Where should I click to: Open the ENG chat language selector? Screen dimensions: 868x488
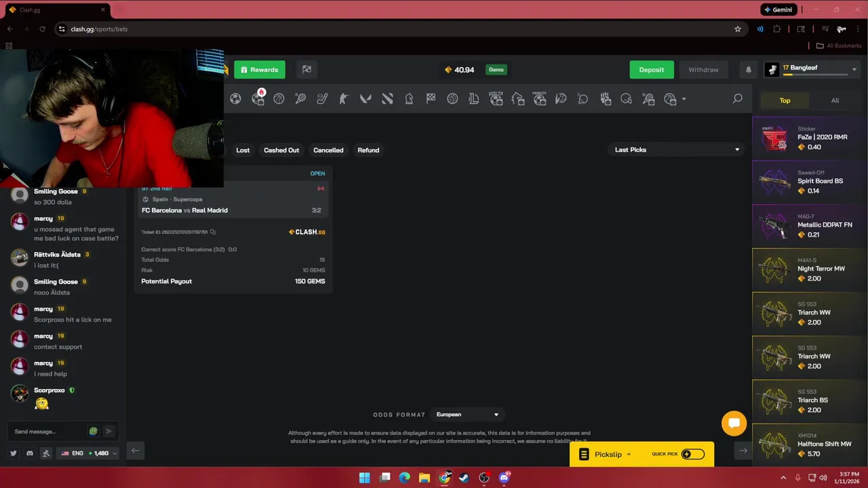tap(88, 453)
